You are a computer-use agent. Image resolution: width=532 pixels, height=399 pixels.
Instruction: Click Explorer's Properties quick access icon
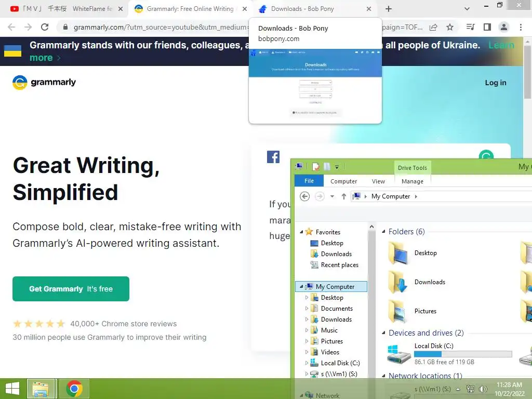[315, 167]
